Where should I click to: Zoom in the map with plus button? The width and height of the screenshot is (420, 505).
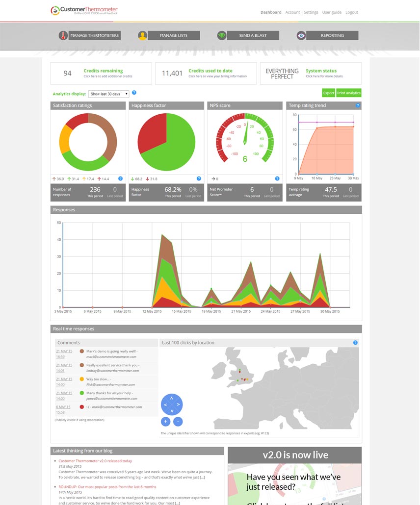166,421
